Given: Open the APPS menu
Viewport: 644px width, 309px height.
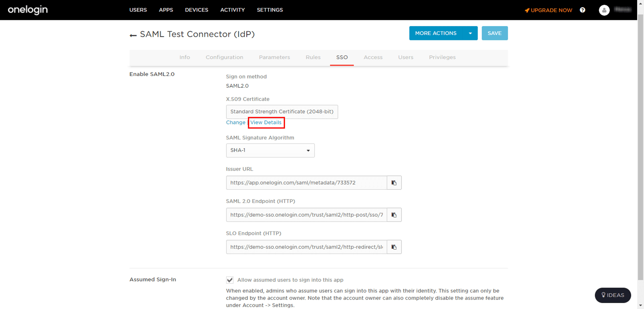Looking at the screenshot, I should [x=166, y=10].
